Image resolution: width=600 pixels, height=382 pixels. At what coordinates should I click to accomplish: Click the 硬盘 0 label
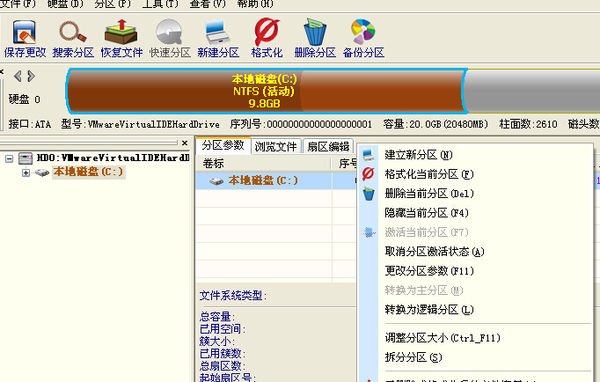(24, 100)
